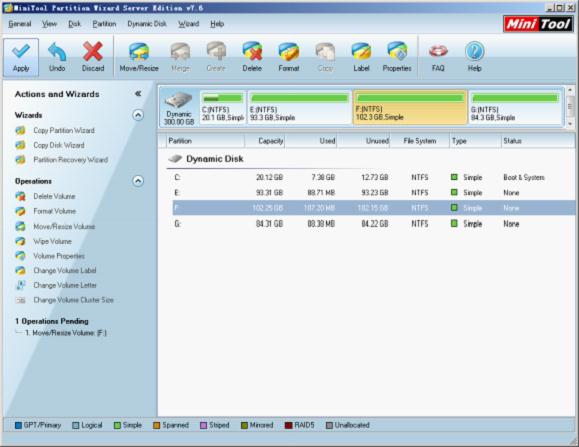Select the Format toolbar icon
This screenshot has height=447, width=579.
(288, 58)
